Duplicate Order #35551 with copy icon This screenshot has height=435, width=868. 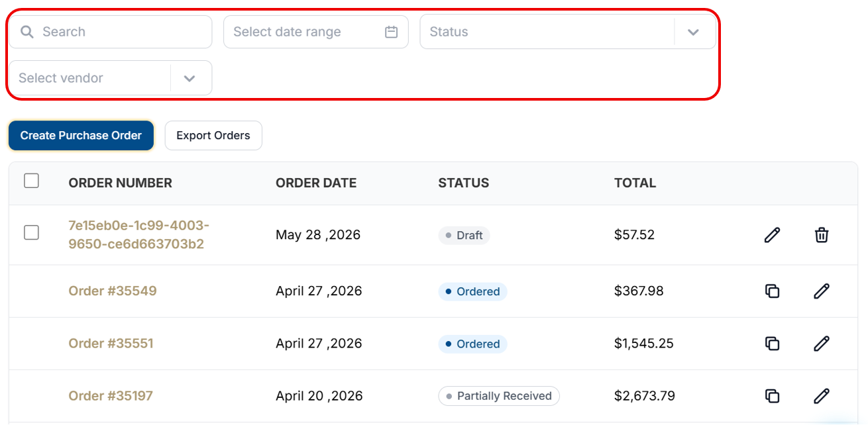(x=772, y=344)
